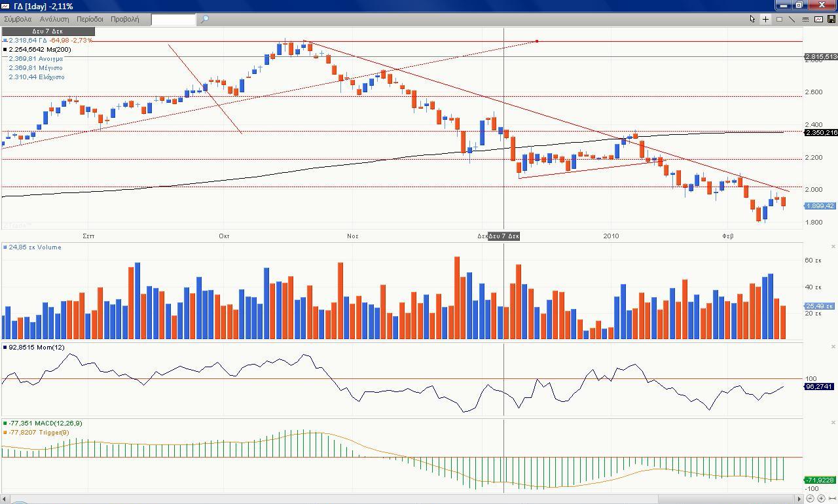Screen dimensions: 838x504
Task: Click the magnifier search icon
Action: 204,19
